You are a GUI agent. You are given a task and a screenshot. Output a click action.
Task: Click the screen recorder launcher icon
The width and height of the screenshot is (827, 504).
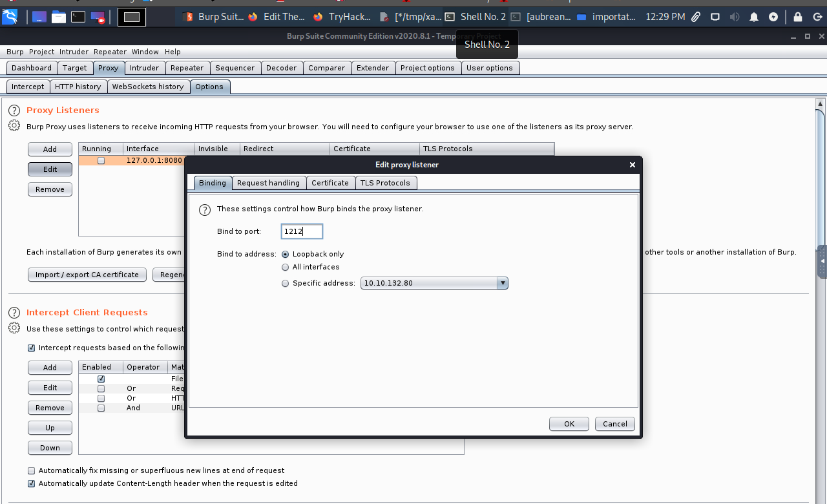click(x=98, y=17)
